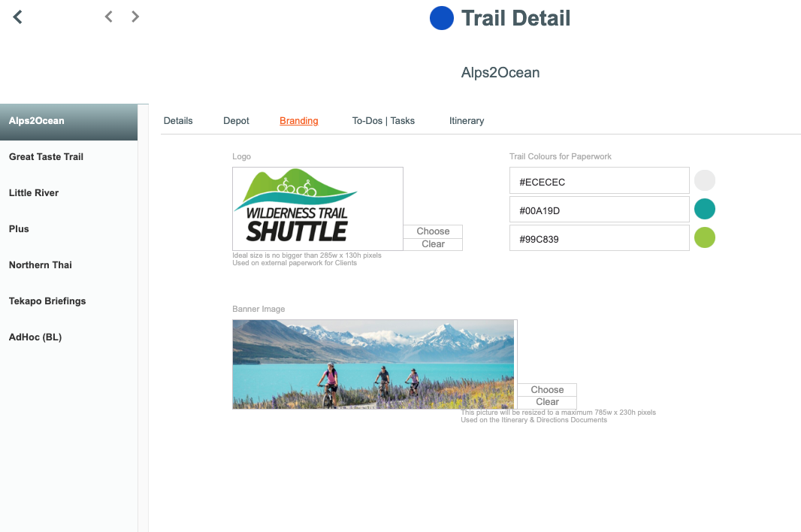Select the Branding tab
The width and height of the screenshot is (801, 532).
pos(299,121)
